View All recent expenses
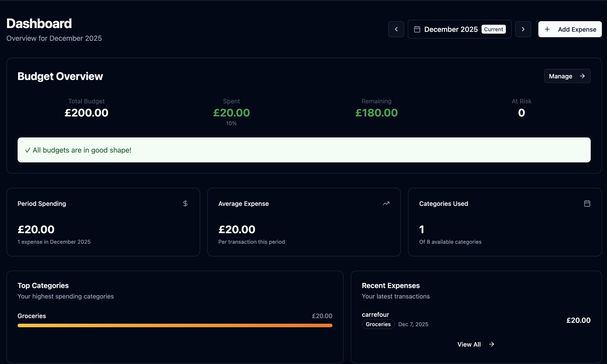The height and width of the screenshot is (364, 607). click(469, 344)
